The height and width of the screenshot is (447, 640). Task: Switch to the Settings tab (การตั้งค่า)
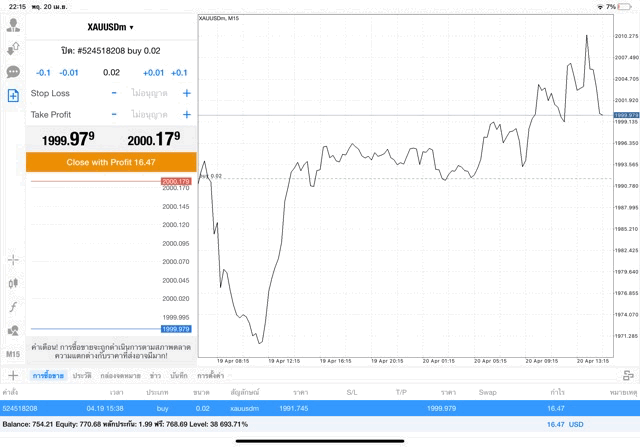(x=211, y=376)
